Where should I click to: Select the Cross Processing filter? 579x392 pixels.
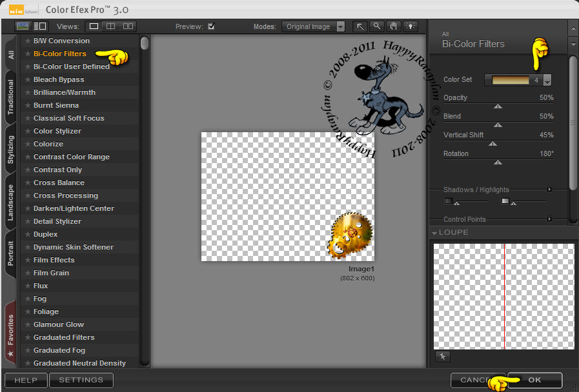(x=66, y=195)
